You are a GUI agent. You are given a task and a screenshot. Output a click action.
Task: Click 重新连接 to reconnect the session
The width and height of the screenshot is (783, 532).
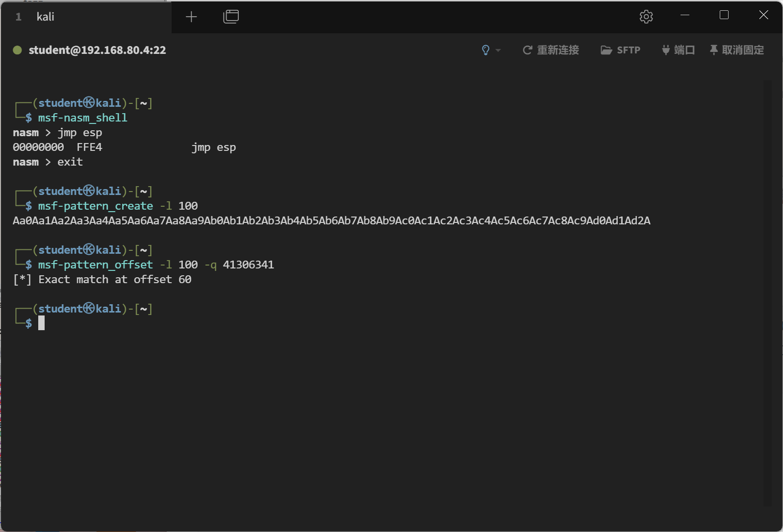tap(551, 50)
